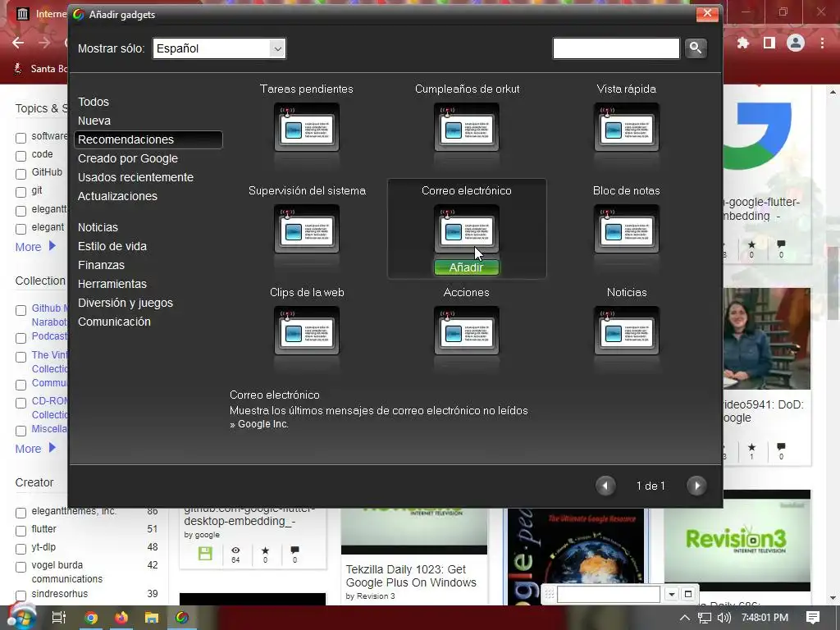
Task: Click the floating bar square button
Action: click(x=688, y=594)
